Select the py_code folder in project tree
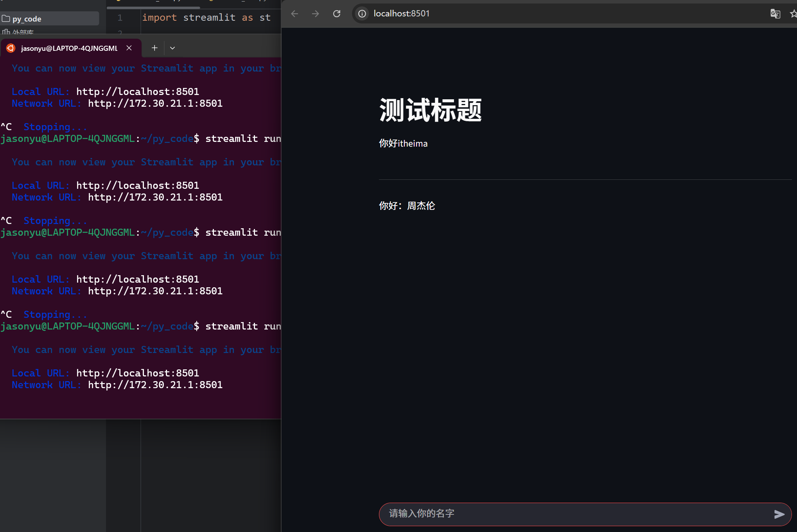Viewport: 797px width, 532px height. click(27, 19)
